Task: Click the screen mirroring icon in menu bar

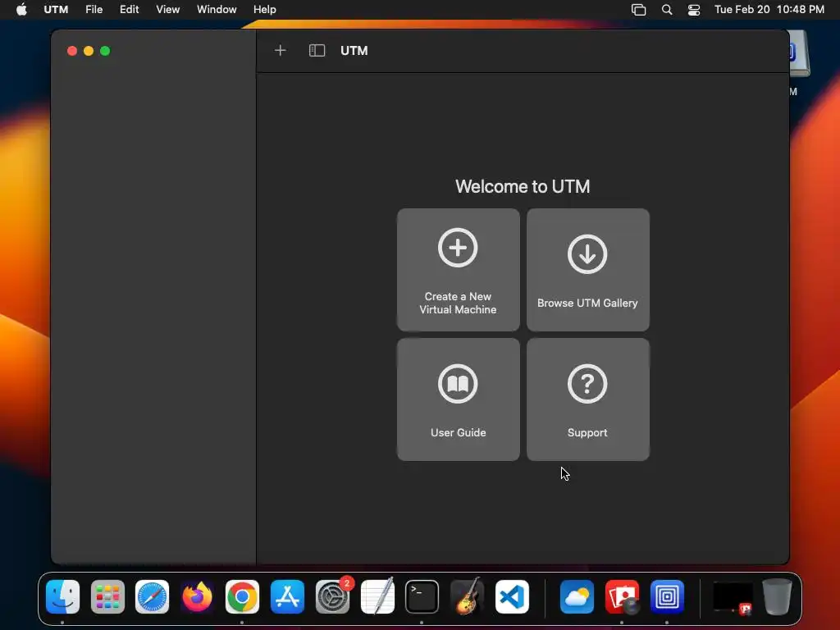Action: (x=638, y=10)
